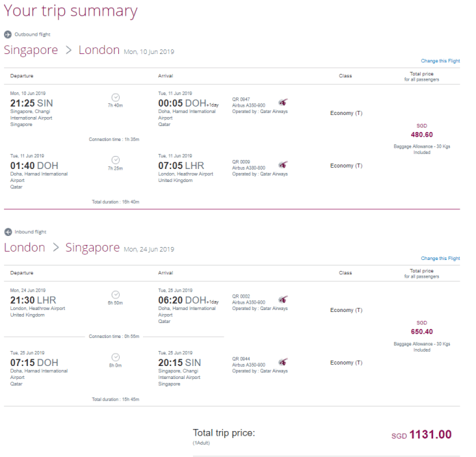Click the clock icon above 7h 25m

116,160
